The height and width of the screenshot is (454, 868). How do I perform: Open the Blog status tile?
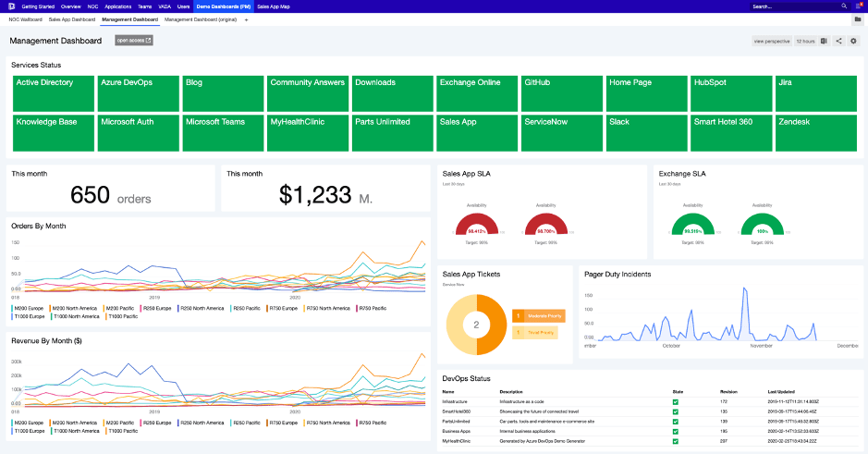[x=223, y=93]
